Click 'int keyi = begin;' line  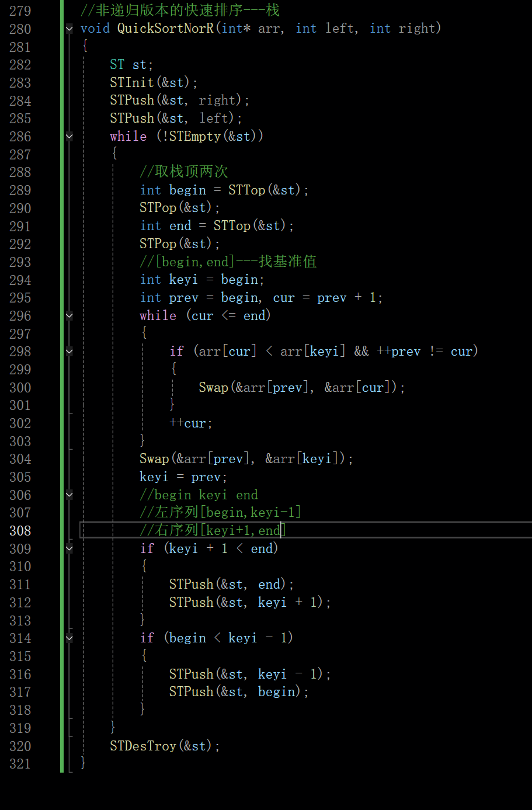coord(202,280)
